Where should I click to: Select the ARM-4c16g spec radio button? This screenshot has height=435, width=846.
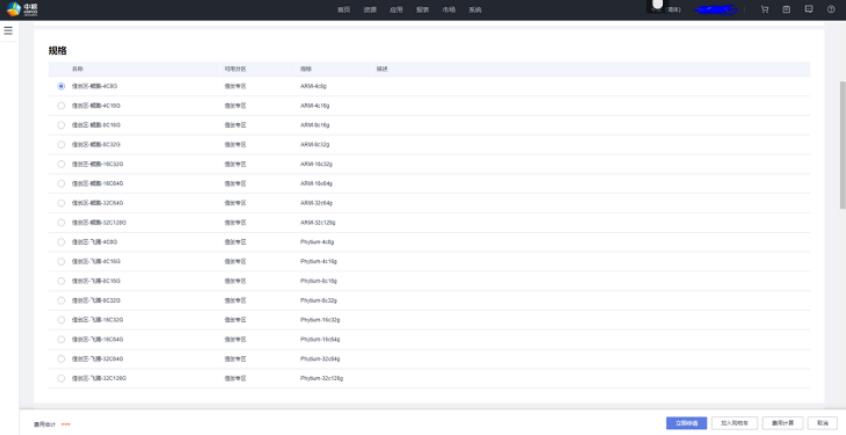pyautogui.click(x=62, y=105)
